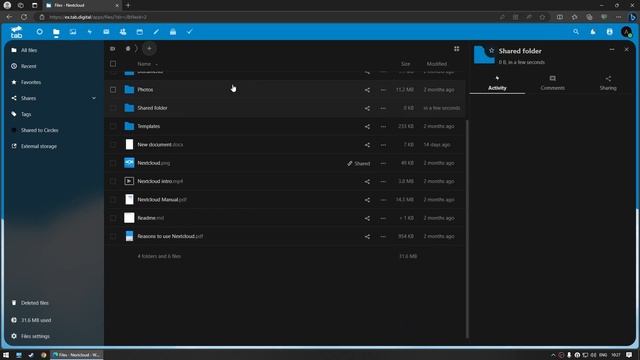Viewport: 640px width, 360px height.
Task: Open more actions for Templates folder
Action: click(383, 127)
